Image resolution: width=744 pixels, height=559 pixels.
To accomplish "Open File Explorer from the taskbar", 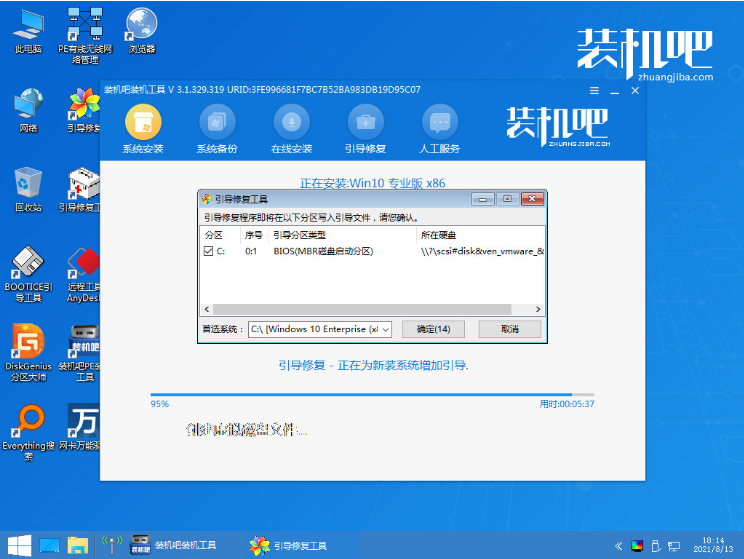I will (78, 546).
